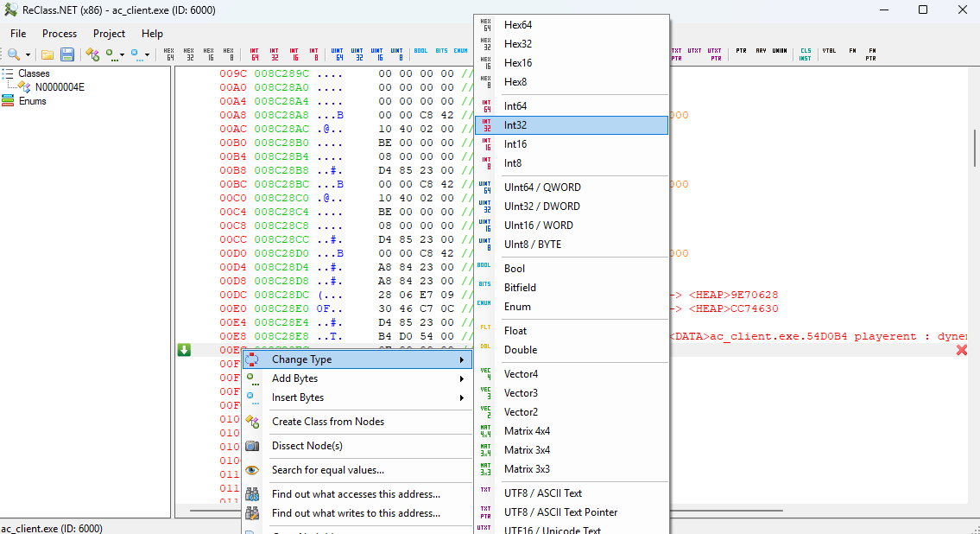Click the green down-arrow icon beside the selected row
The width and height of the screenshot is (980, 534).
[184, 350]
